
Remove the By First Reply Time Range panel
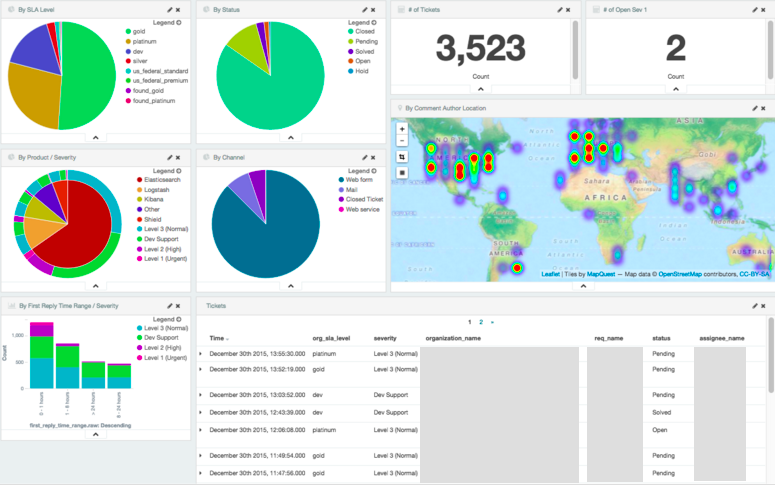click(x=178, y=306)
